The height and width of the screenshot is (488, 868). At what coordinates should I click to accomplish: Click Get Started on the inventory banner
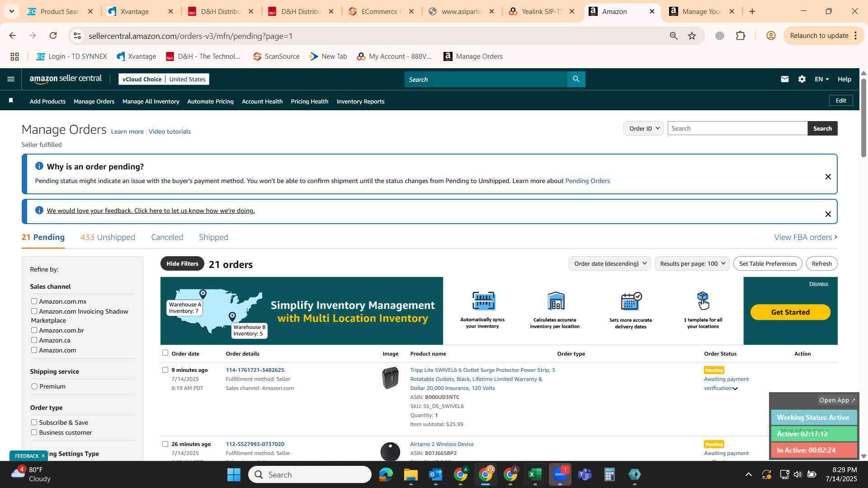click(790, 312)
